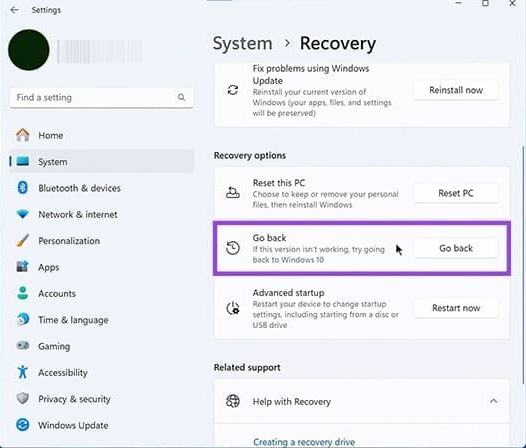Screen dimensions: 526x448
Task: Click the Reset PC button
Action: coord(456,193)
